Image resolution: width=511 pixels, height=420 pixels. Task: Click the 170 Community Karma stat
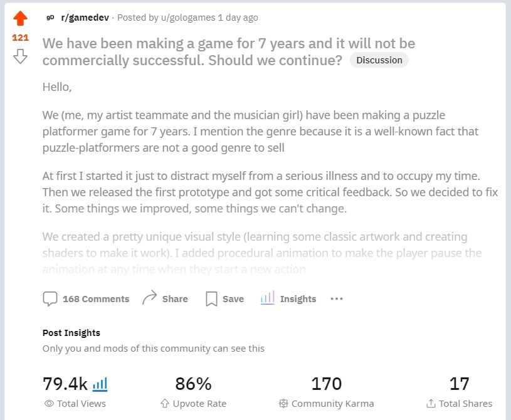[326, 384]
